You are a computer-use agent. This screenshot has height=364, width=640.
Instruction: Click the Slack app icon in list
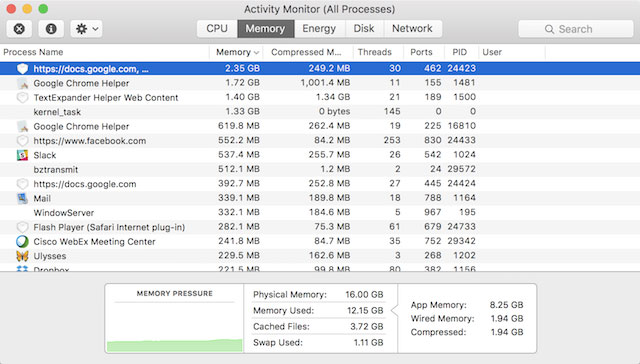point(22,155)
